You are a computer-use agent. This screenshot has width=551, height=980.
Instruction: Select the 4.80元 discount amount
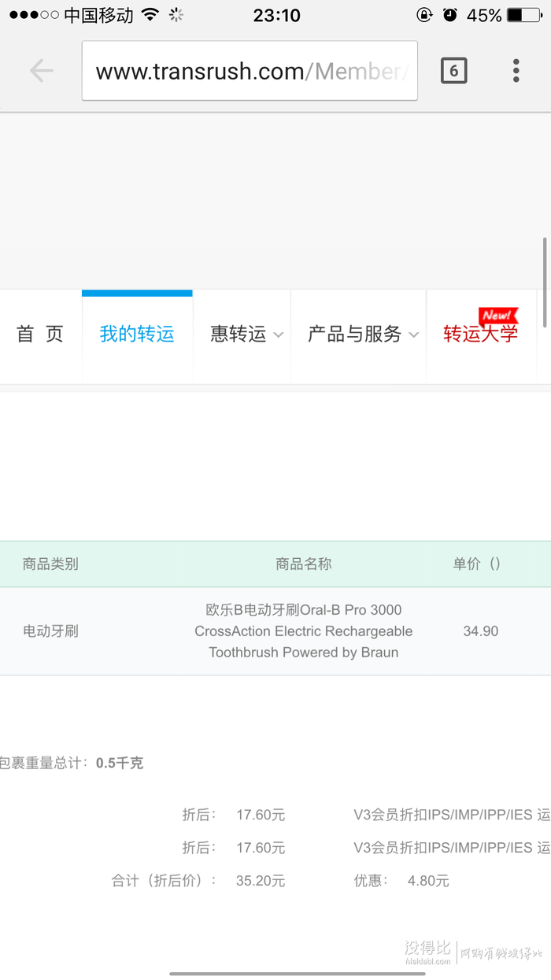428,881
